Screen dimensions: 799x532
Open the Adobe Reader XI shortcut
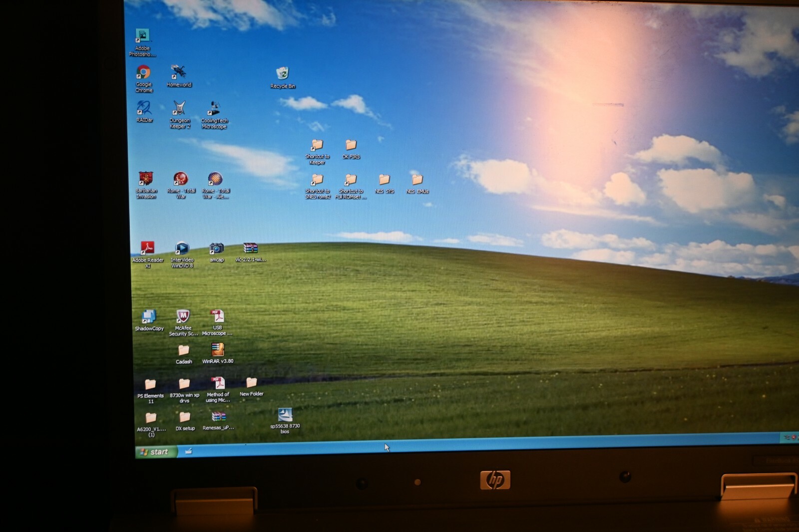tap(148, 255)
